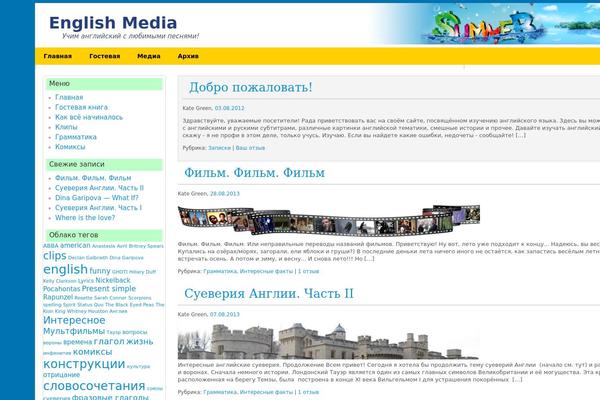Viewport: 600px width, 400px height.
Task: Open Гостевая книга from sidebar menu
Action: (81, 107)
